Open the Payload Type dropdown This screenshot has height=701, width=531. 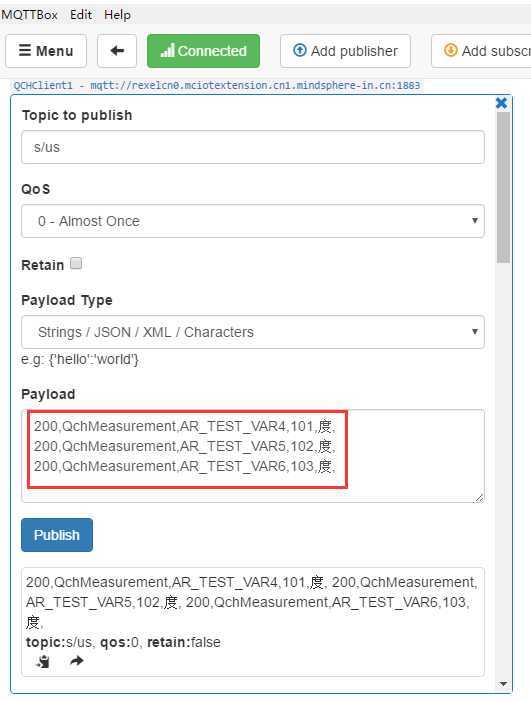pos(253,332)
